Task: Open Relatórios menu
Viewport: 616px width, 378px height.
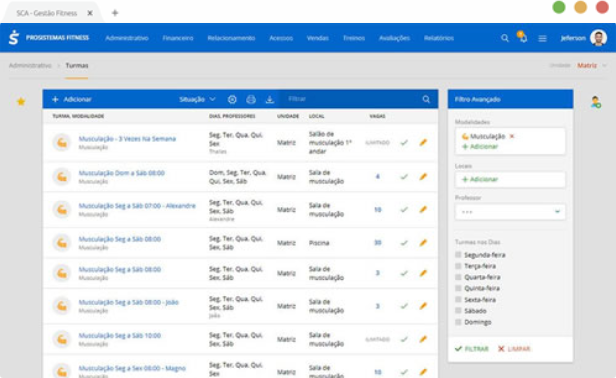Action: pos(439,38)
